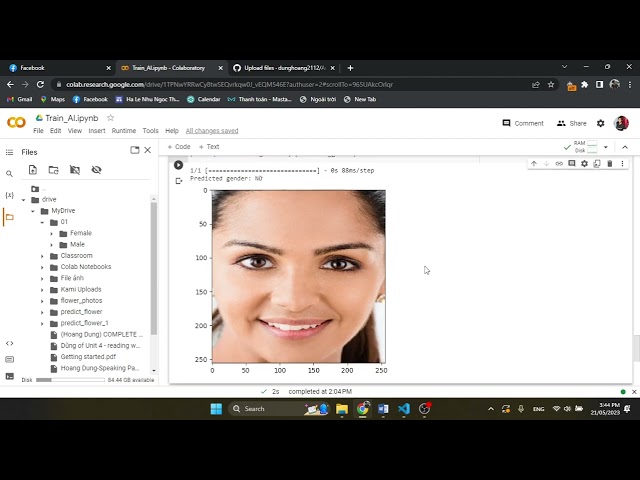Click the Share button
The width and height of the screenshot is (640, 480).
pyautogui.click(x=571, y=123)
